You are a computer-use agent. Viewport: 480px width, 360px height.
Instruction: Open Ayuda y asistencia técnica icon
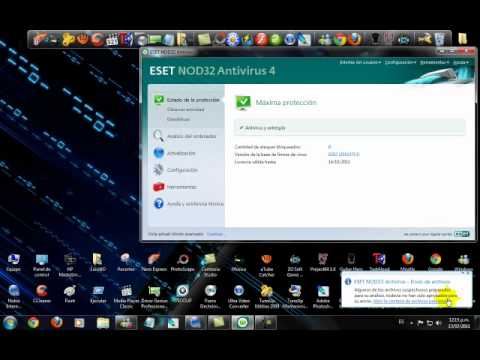[159, 203]
